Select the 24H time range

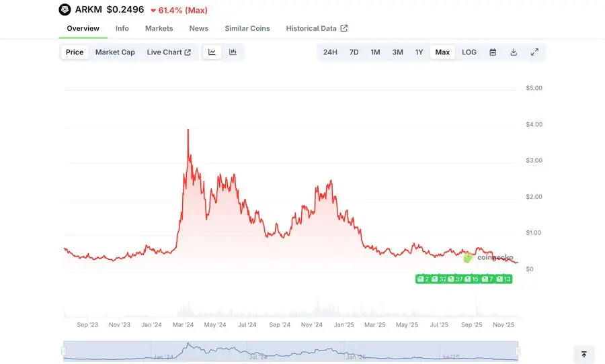(x=330, y=52)
